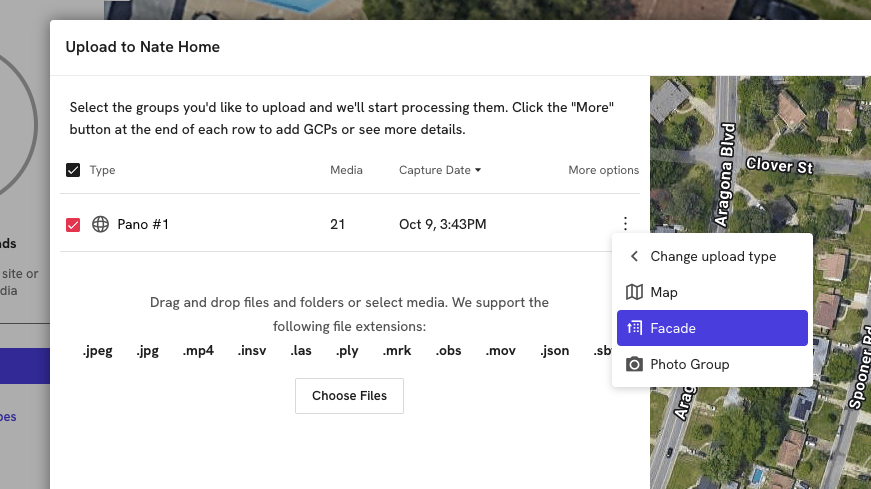
Task: Click Clover St on the satellite map
Action: coord(779,164)
